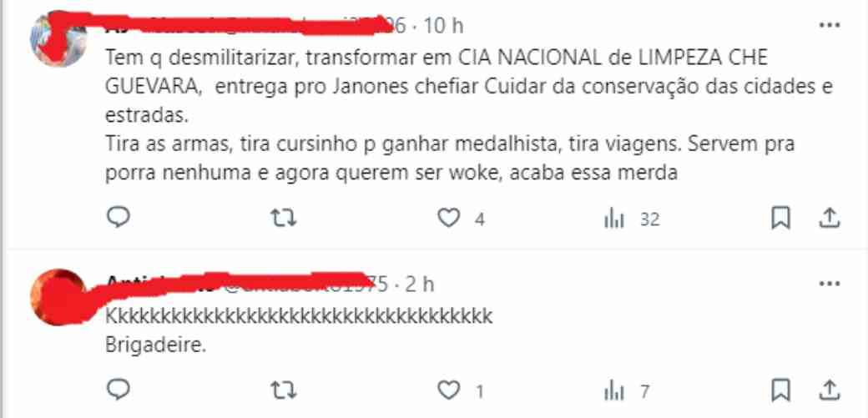
Task: Reply to the Brigadeire tweet
Action: pos(118,390)
